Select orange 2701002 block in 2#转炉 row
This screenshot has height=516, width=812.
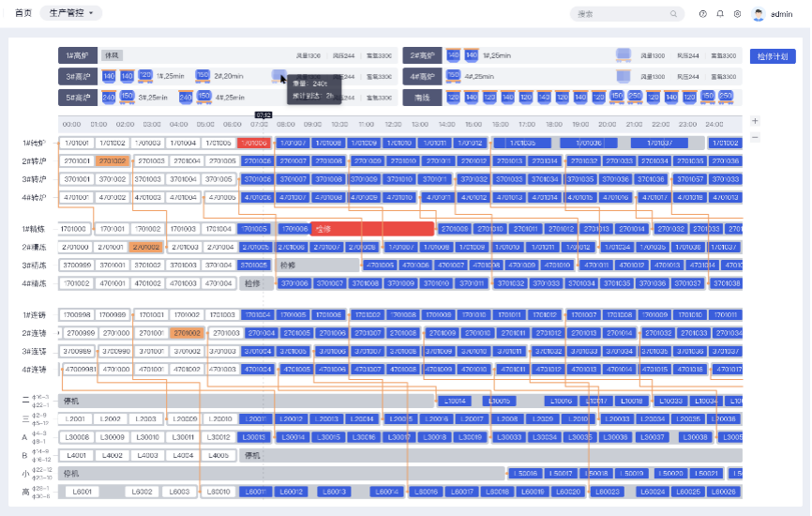[113, 161]
